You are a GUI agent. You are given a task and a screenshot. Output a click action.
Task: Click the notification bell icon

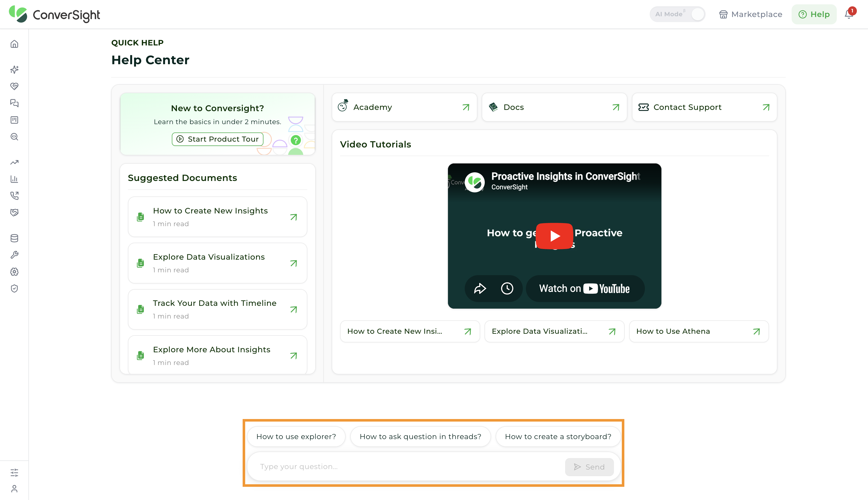click(x=849, y=14)
